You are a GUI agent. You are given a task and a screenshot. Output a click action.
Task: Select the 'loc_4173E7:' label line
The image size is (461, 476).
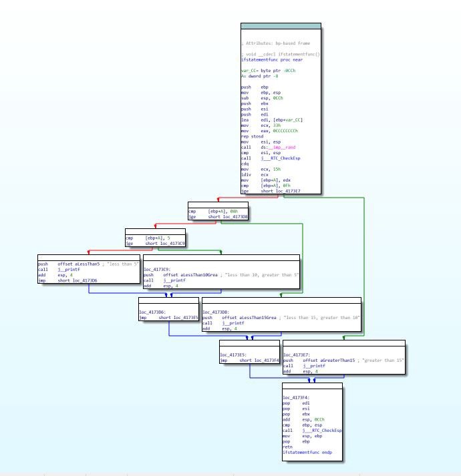click(x=297, y=355)
